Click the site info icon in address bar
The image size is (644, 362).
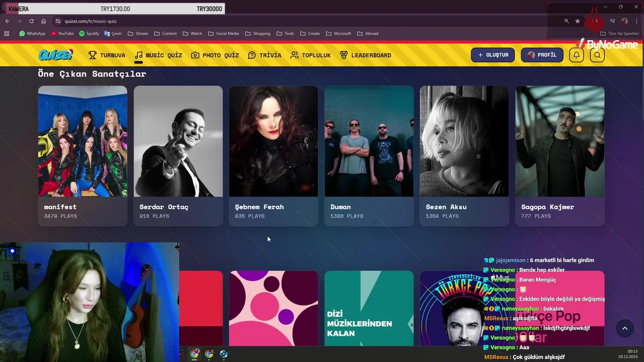[58, 21]
